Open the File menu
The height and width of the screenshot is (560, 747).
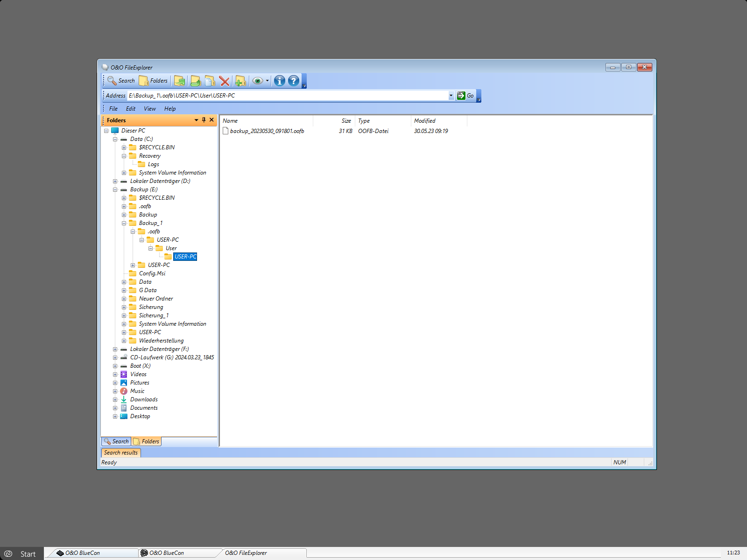[113, 109]
